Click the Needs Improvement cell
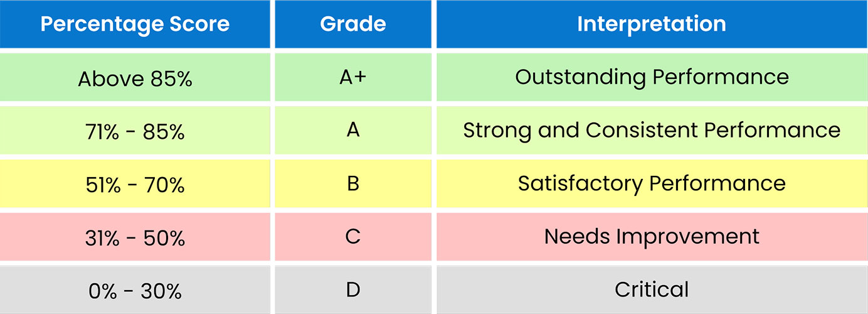The width and height of the screenshot is (868, 314). point(652,237)
